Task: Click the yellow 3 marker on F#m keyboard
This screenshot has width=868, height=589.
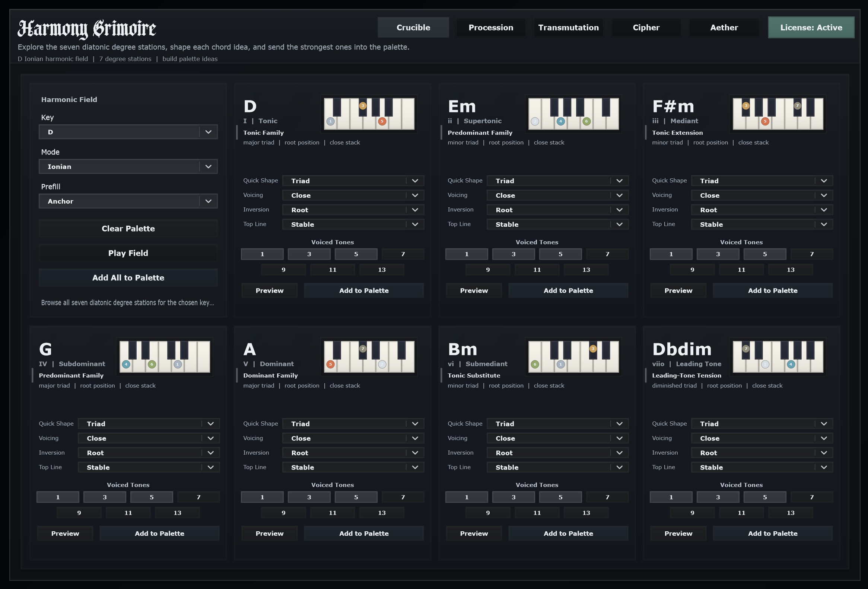Action: pos(745,106)
